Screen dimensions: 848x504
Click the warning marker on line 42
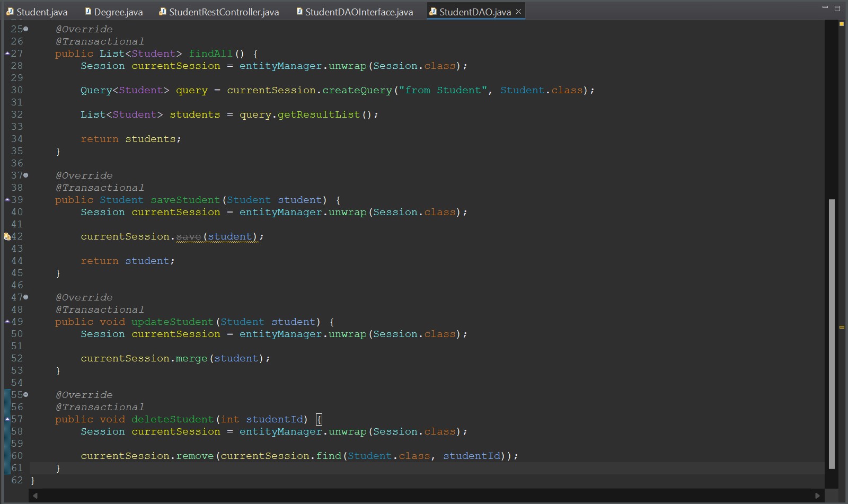click(x=7, y=237)
